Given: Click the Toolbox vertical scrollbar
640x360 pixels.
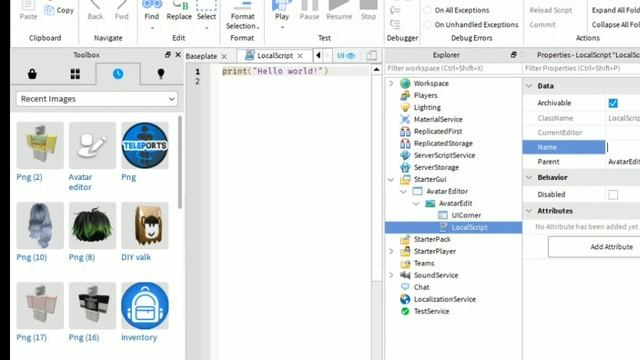Looking at the screenshot, I should pyautogui.click(x=180, y=162).
